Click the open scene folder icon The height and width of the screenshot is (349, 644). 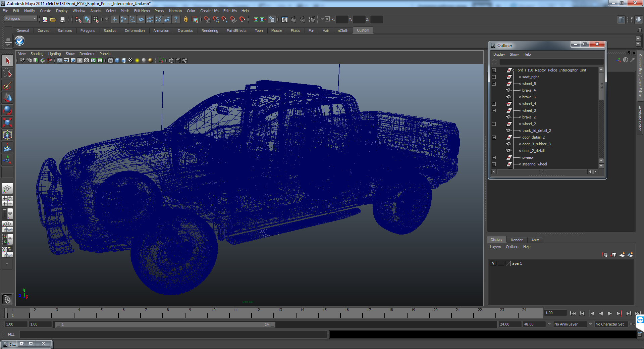coord(53,19)
